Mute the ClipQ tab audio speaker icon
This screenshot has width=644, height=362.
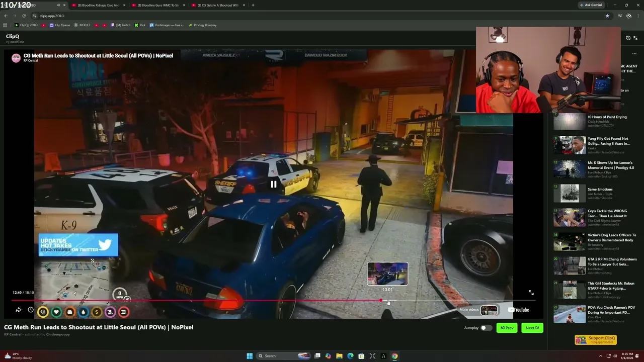click(58, 5)
